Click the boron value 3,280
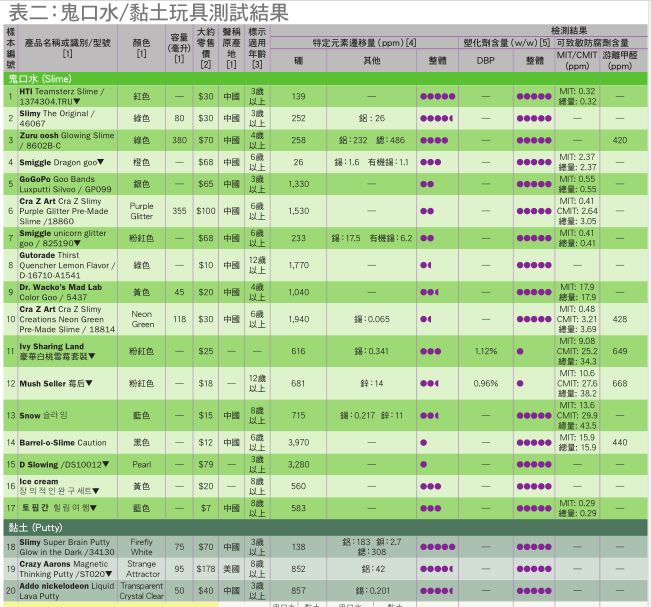This screenshot has width=651, height=607. pos(299,464)
